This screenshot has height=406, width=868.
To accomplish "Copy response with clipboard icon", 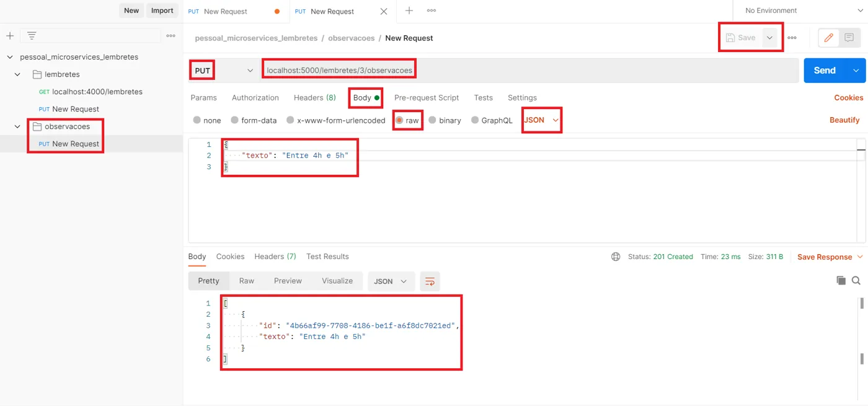I will tap(841, 281).
